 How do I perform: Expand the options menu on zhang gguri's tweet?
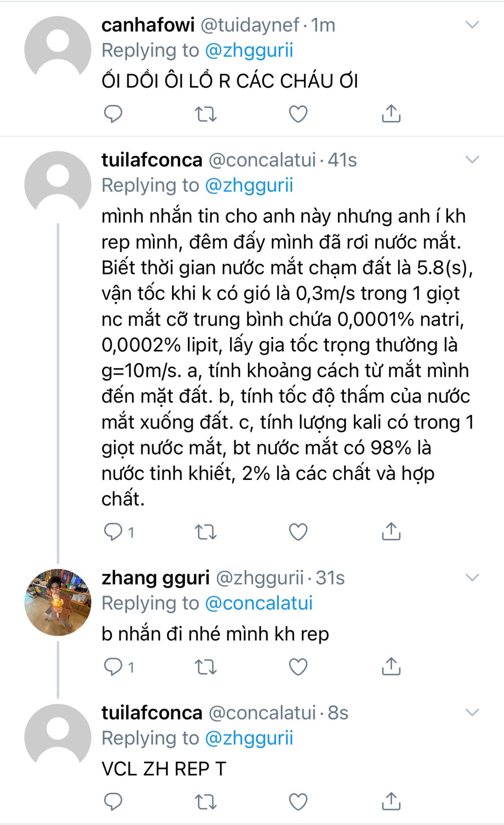[x=472, y=577]
